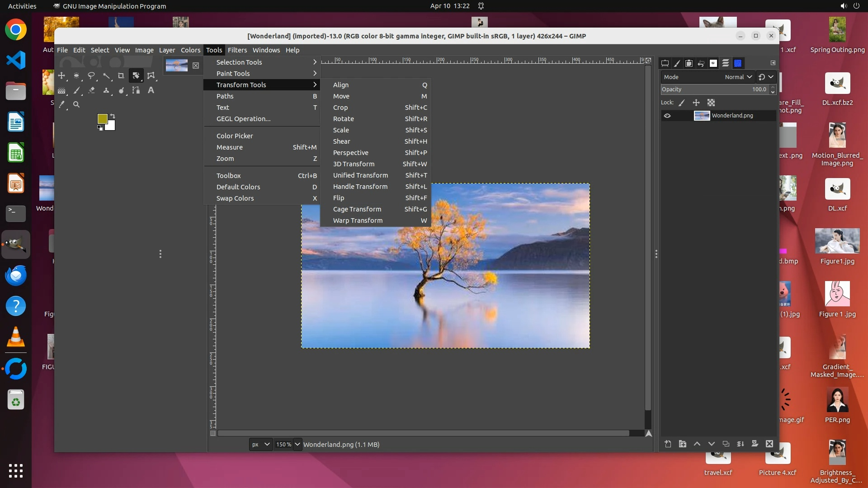Click the add layer mask icon
Viewport: 868px width, 488px height.
[755, 444]
